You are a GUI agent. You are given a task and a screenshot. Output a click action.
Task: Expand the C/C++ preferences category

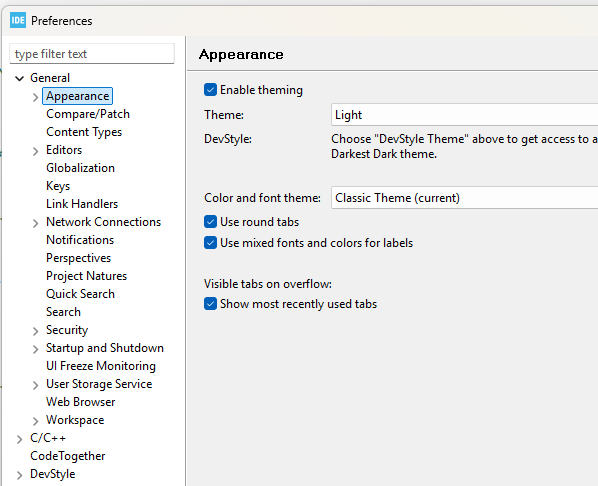click(19, 439)
